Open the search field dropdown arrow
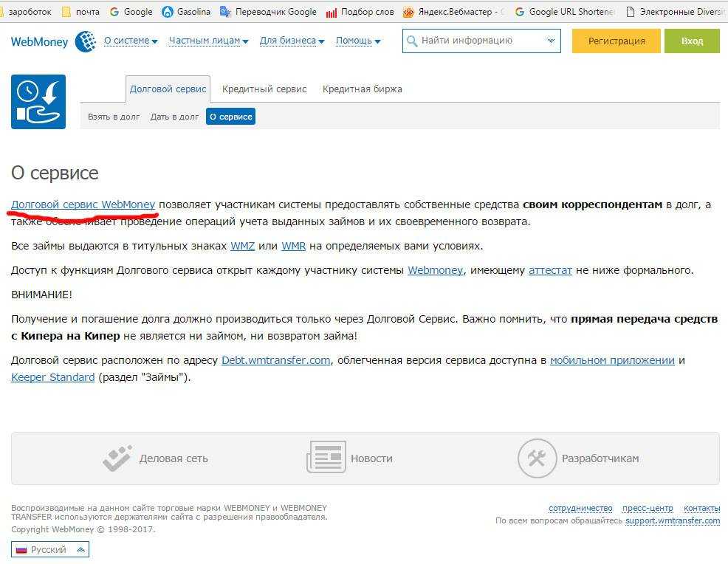The width and height of the screenshot is (728, 564). pyautogui.click(x=551, y=41)
